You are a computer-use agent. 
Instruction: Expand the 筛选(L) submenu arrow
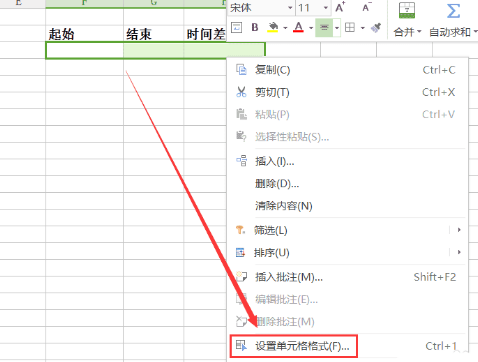pos(459,230)
